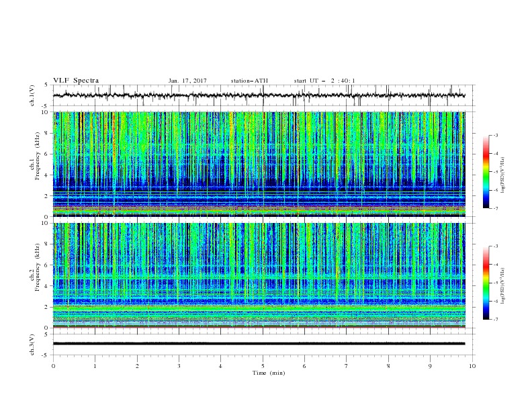The width and height of the screenshot is (532, 411).
Task: Click the '-7' label on ch.2 colorbar
Action: [495, 320]
